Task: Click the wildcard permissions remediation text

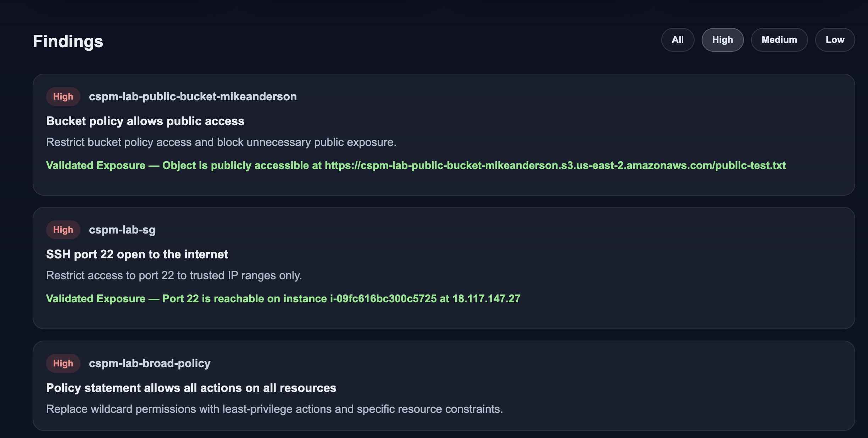Action: tap(274, 409)
